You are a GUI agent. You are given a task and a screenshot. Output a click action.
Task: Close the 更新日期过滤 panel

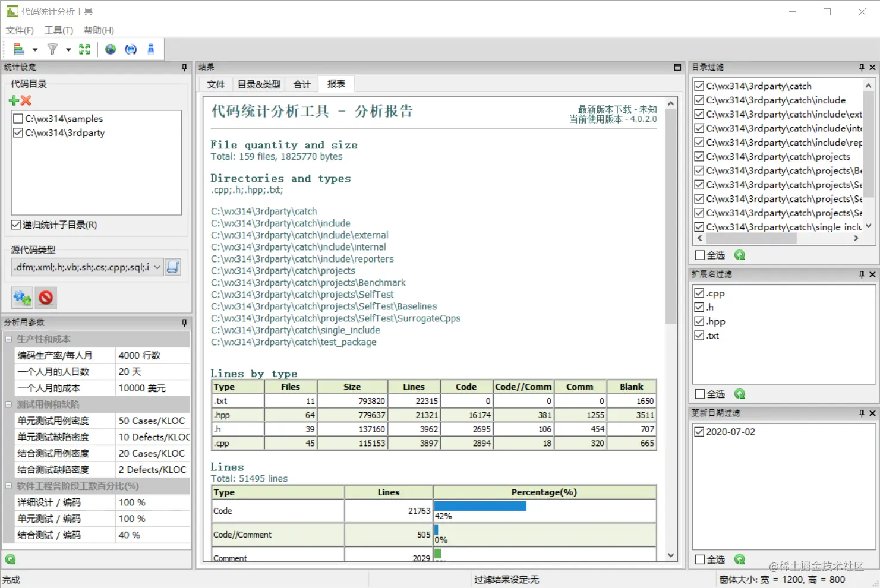pos(872,413)
